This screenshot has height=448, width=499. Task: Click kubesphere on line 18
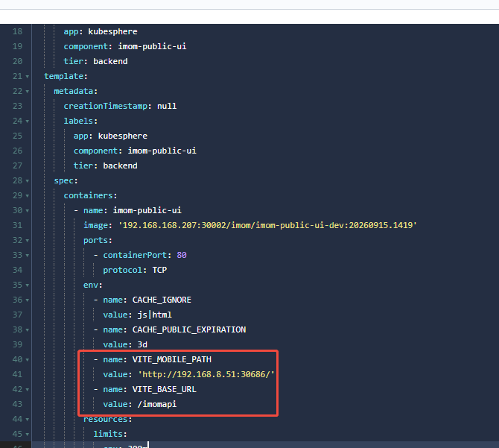tap(112, 31)
